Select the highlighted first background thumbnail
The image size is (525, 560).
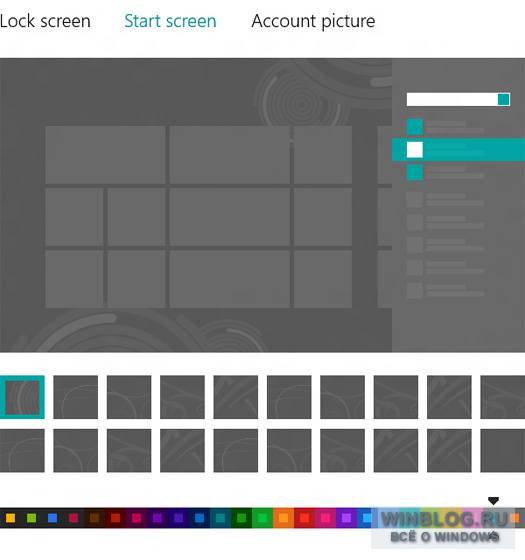22,397
